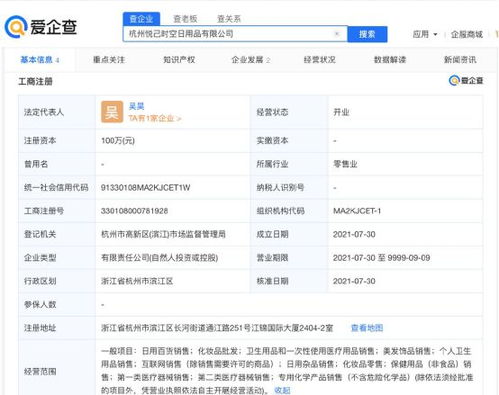The width and height of the screenshot is (499, 395).
Task: Click the 成立日期 value 2021-07-30
Action: 354,234
